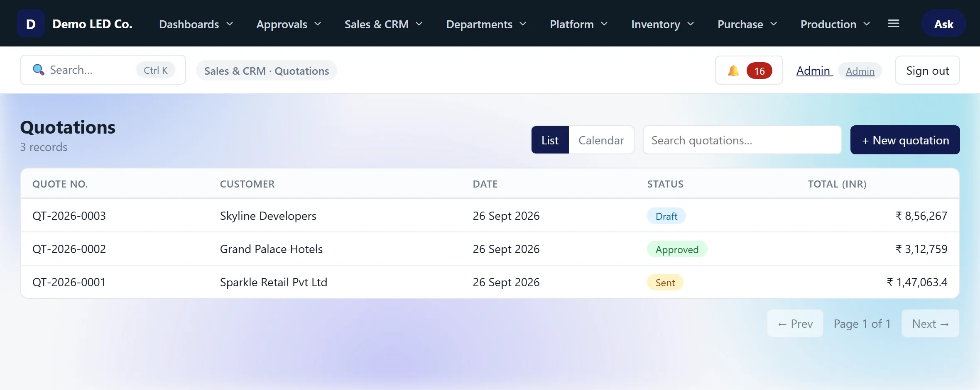Click the Sign out button
980x390 pixels.
click(x=928, y=70)
